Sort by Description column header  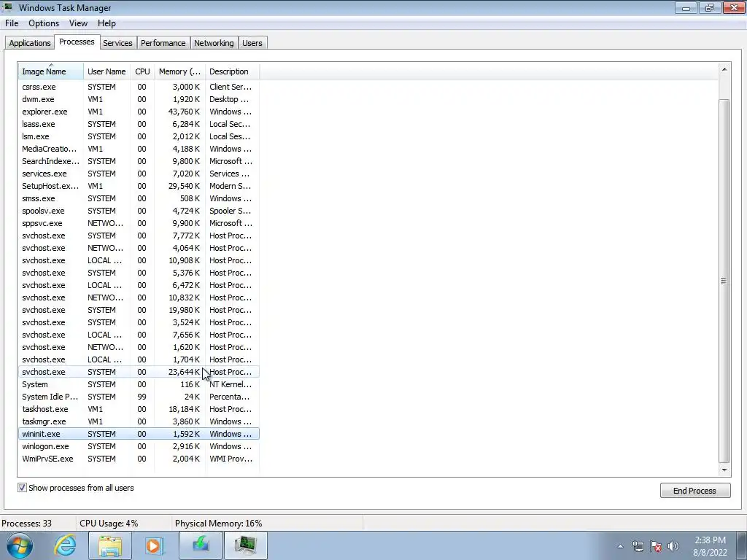pos(233,71)
